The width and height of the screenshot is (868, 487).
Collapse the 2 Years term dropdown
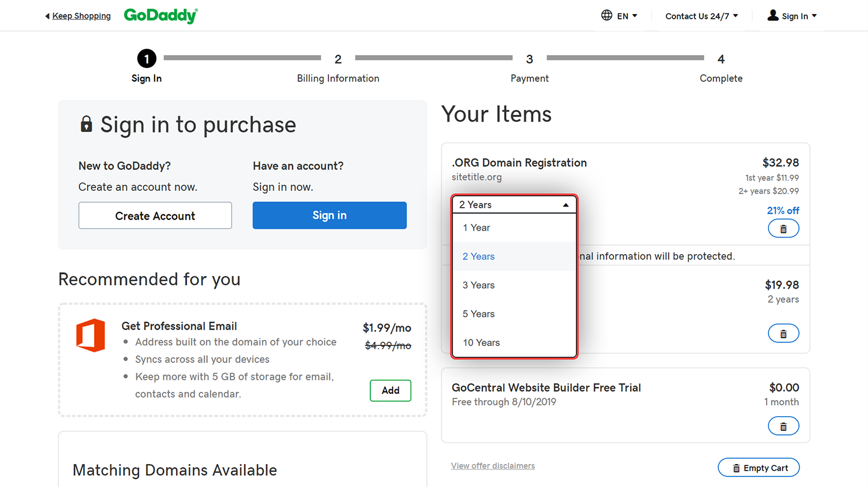[514, 205]
